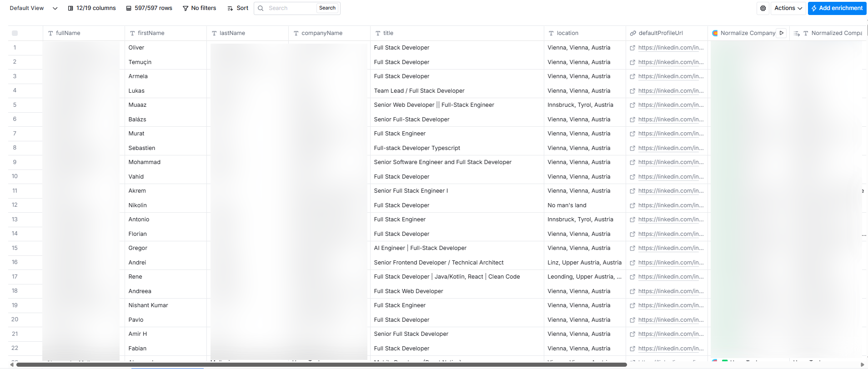
Task: Select the lastName column header
Action: coord(247,33)
